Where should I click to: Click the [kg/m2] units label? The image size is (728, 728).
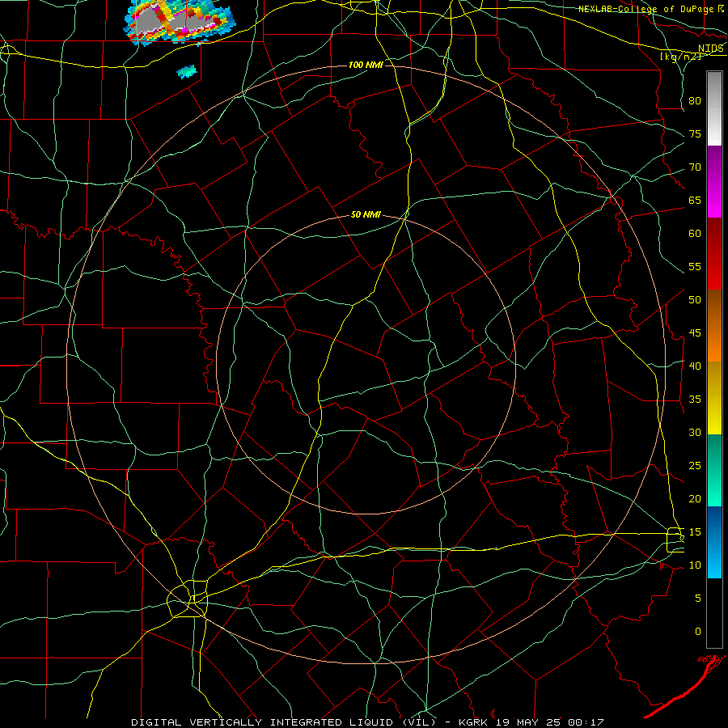coord(680,57)
